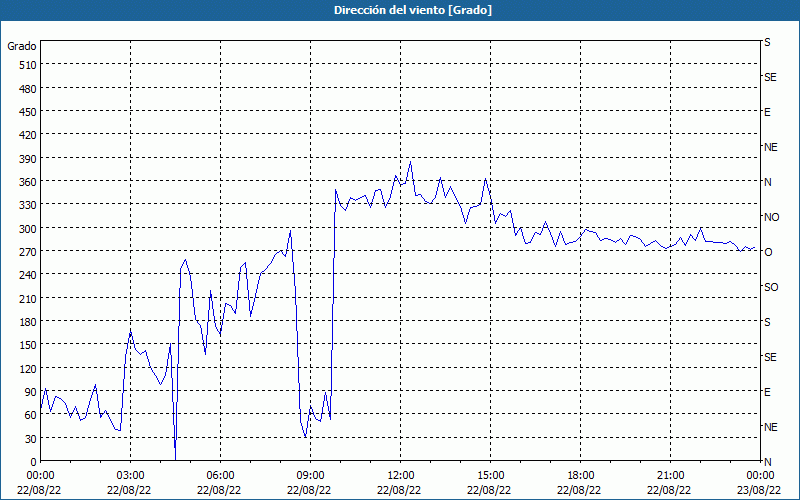Click the 'SE' compass label near the 480 level
This screenshot has width=800, height=500.
pos(770,77)
